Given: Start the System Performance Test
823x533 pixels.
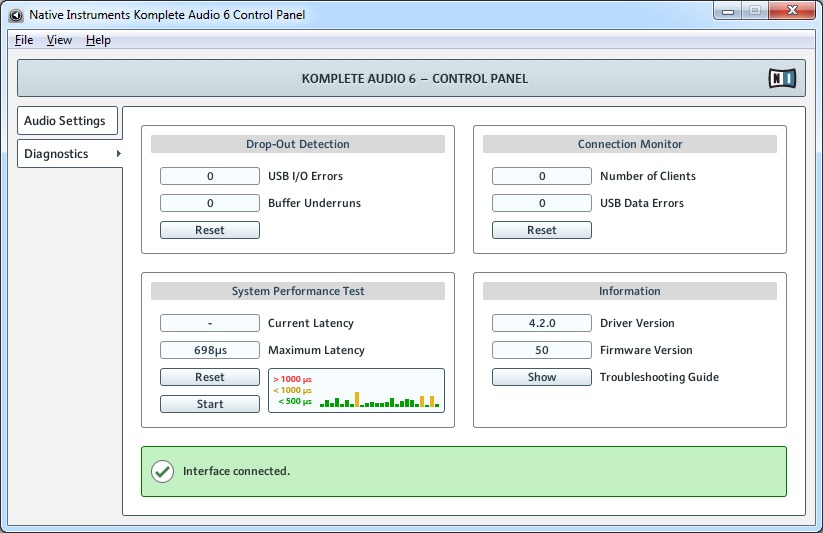Looking at the screenshot, I should coord(210,404).
